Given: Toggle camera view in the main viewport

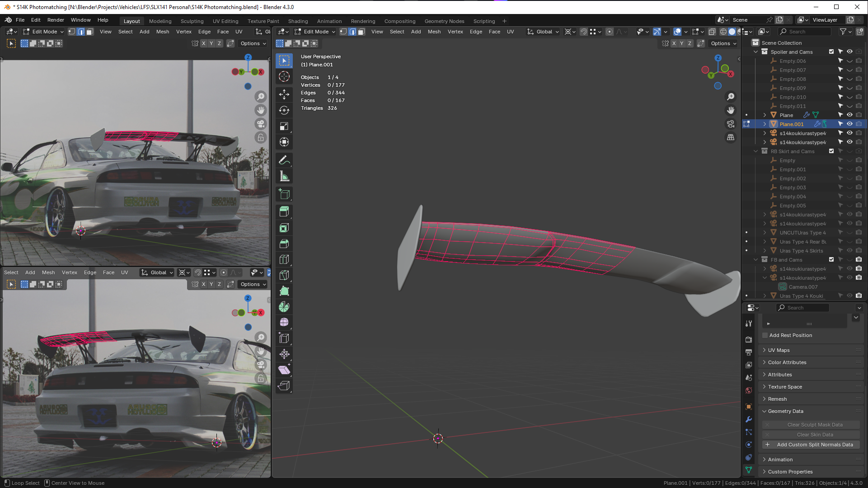Looking at the screenshot, I should pos(731,124).
